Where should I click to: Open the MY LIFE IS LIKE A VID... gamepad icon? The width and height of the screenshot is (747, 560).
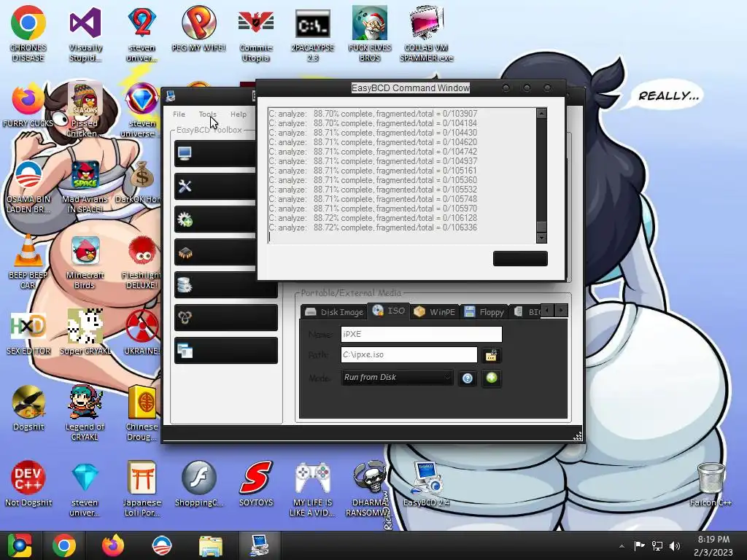tap(312, 489)
